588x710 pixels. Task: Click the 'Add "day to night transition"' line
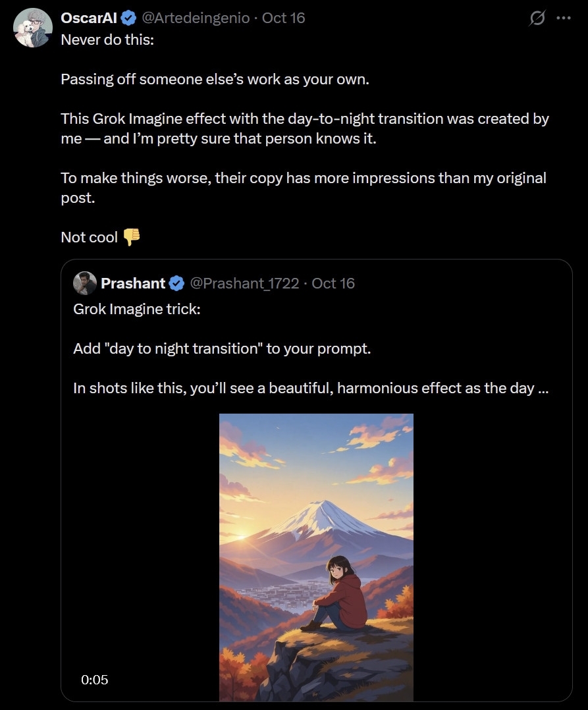pyautogui.click(x=222, y=348)
